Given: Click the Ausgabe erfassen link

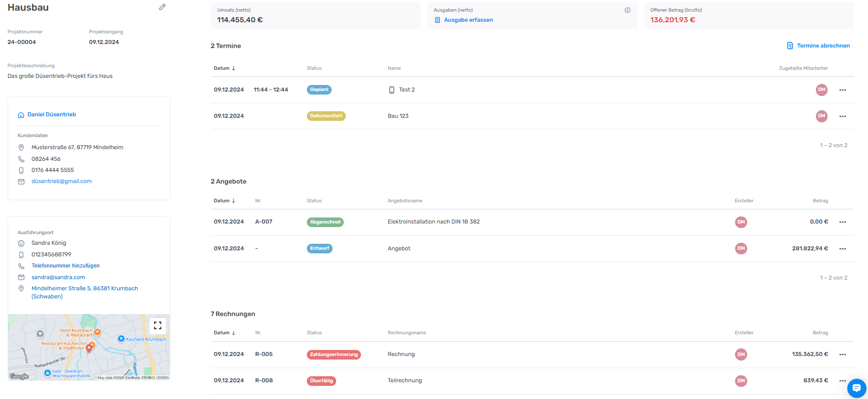Looking at the screenshot, I should point(468,20).
